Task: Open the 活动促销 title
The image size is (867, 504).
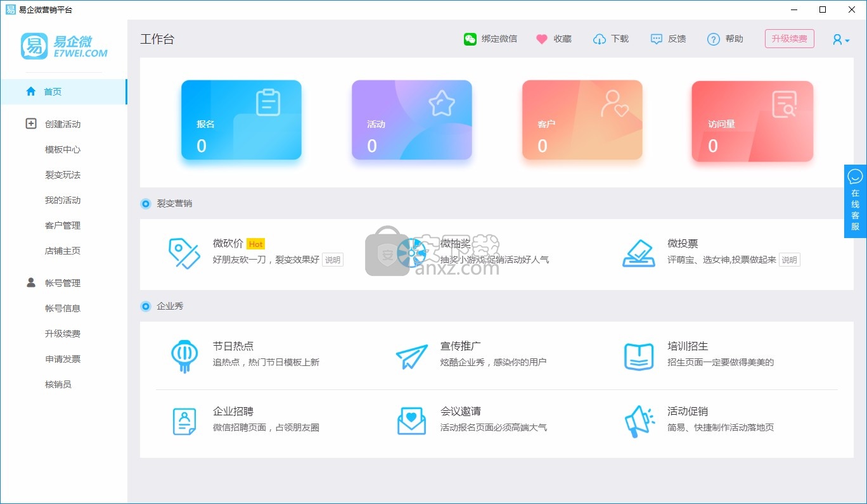Action: click(688, 412)
